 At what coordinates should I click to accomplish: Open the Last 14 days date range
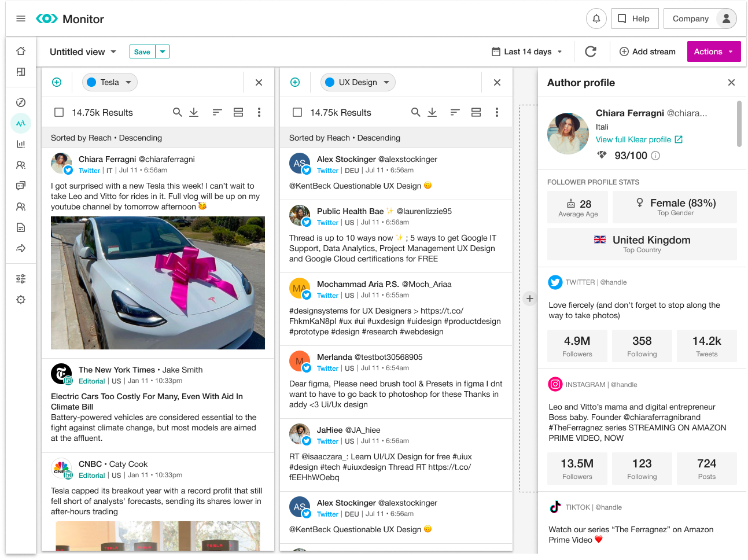click(x=526, y=51)
